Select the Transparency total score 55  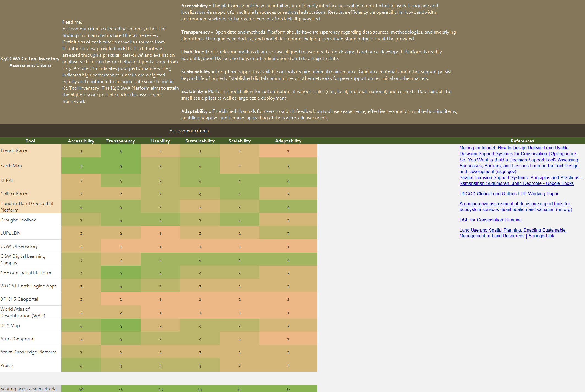[x=121, y=389]
